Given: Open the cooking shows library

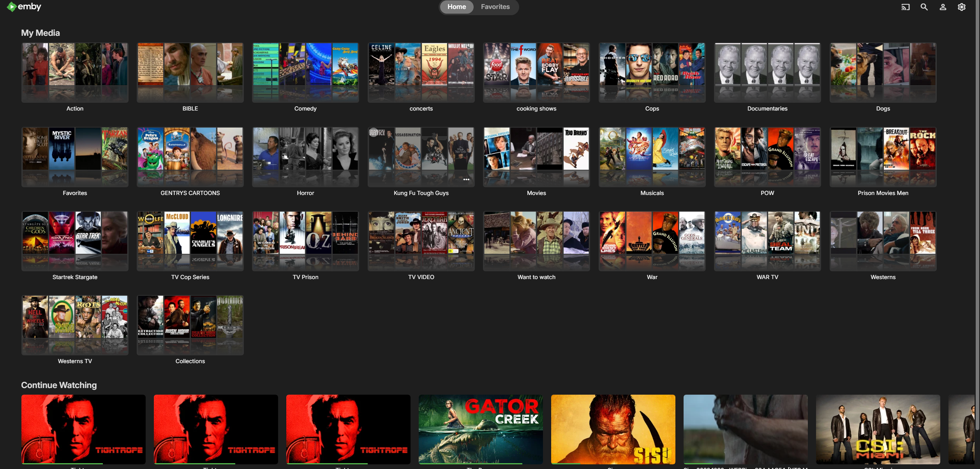Looking at the screenshot, I should click(x=536, y=72).
